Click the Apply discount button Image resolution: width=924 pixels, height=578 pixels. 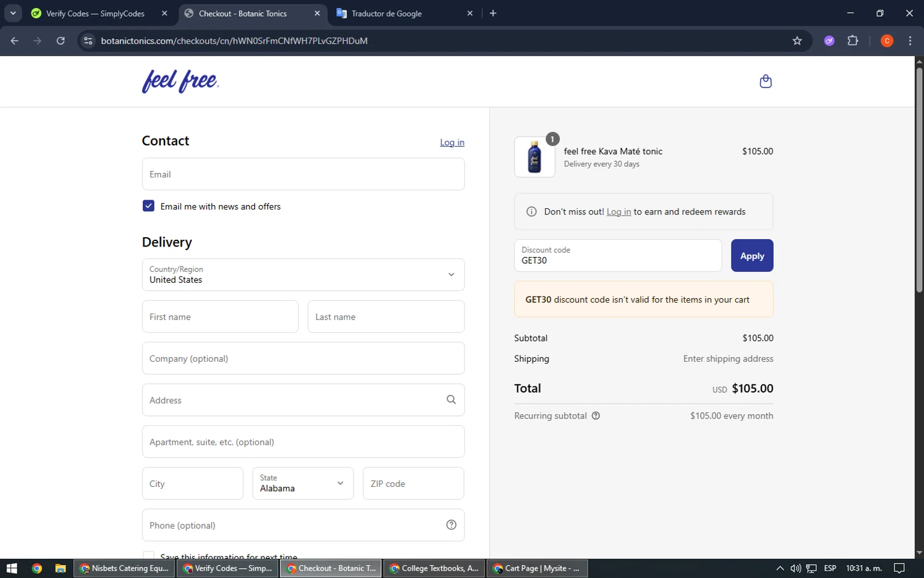pyautogui.click(x=752, y=256)
